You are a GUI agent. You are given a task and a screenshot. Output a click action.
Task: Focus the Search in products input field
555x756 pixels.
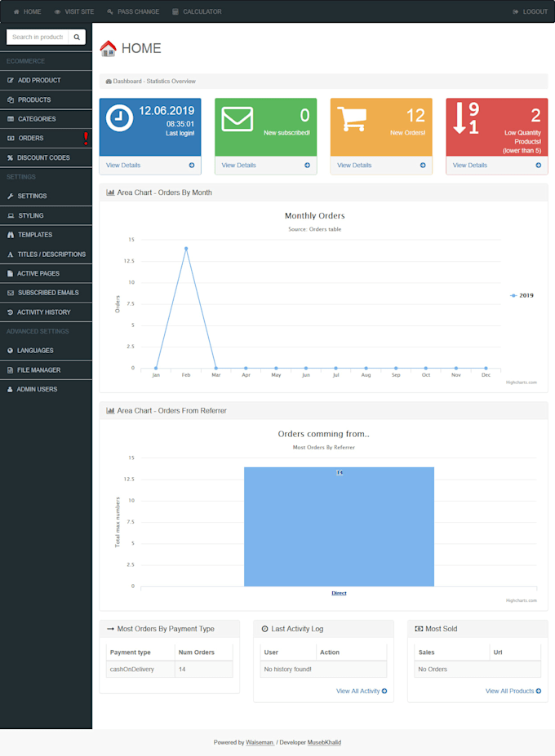tap(37, 37)
